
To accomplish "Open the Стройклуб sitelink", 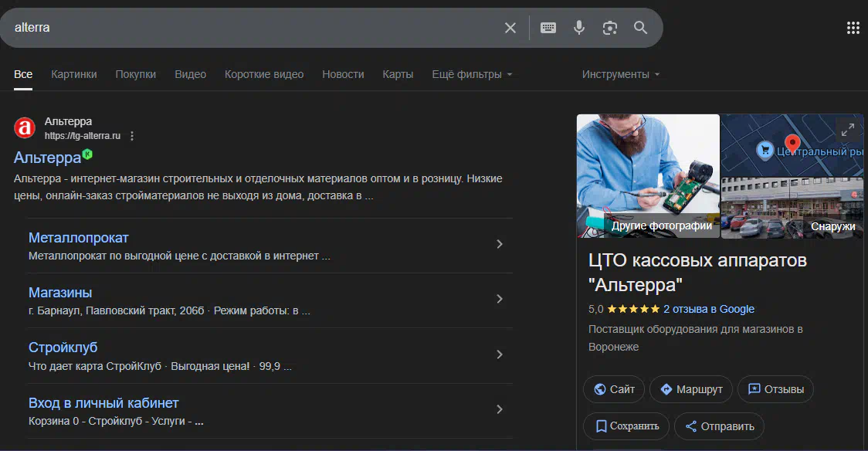I will pos(63,348).
